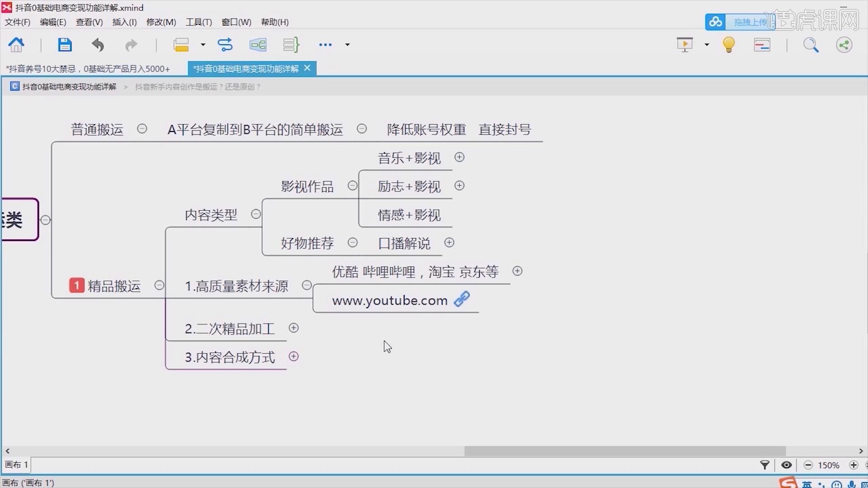Click breadcrumb 抖音0基础电商变现功能详解
Image resolution: width=868 pixels, height=488 pixels.
point(69,86)
